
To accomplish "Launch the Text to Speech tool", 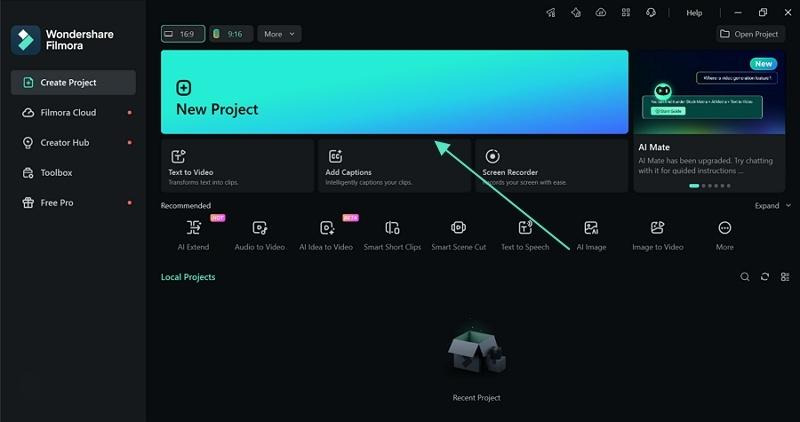I will coord(525,235).
